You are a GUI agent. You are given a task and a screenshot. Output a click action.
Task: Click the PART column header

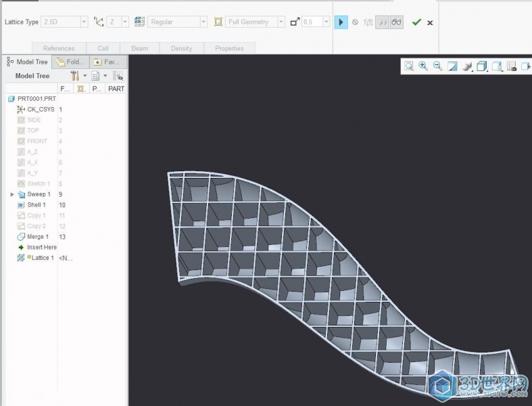pyautogui.click(x=116, y=89)
